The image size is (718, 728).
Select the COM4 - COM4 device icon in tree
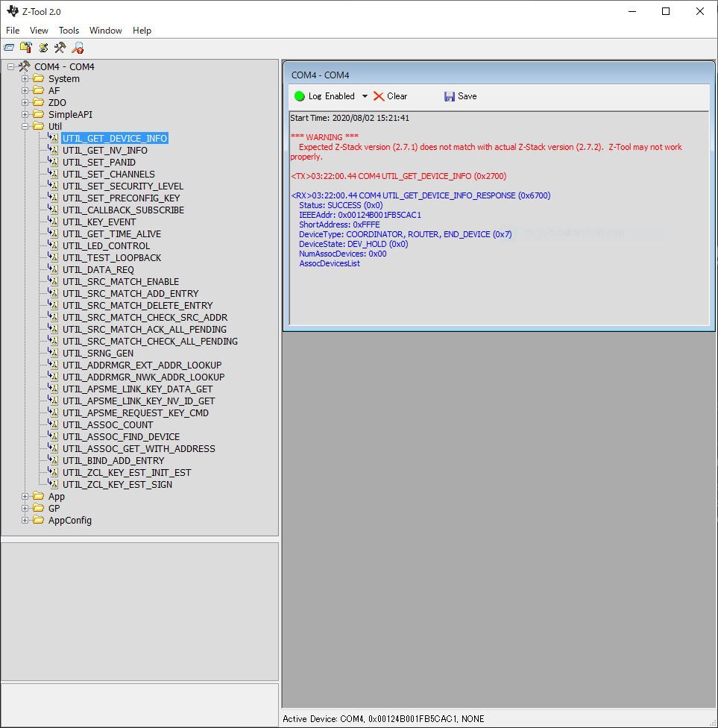[x=24, y=66]
